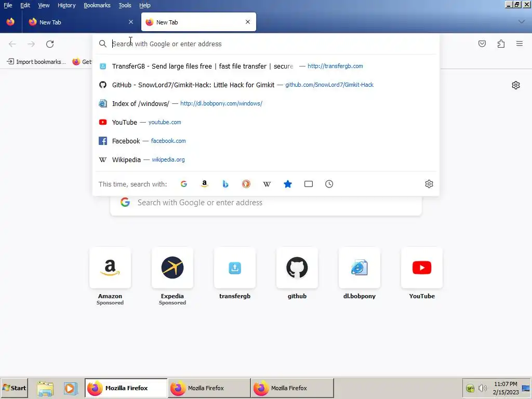532x399 pixels.
Task: Open the View menu
Action: click(x=44, y=5)
